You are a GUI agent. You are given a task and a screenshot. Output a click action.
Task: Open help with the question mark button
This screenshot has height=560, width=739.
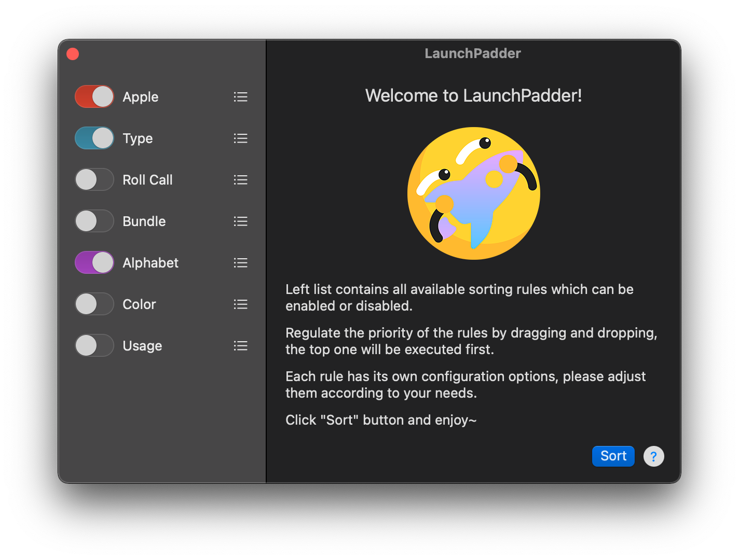pos(654,456)
